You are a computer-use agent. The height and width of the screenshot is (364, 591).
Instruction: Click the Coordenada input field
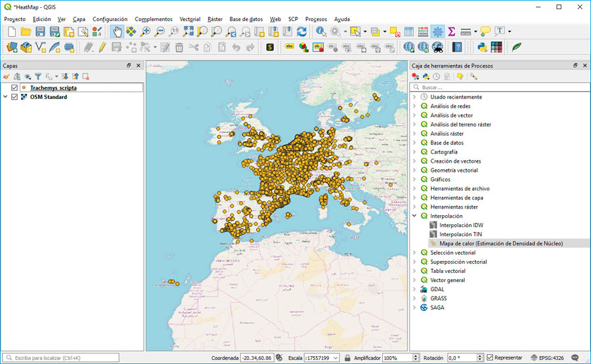click(x=257, y=357)
